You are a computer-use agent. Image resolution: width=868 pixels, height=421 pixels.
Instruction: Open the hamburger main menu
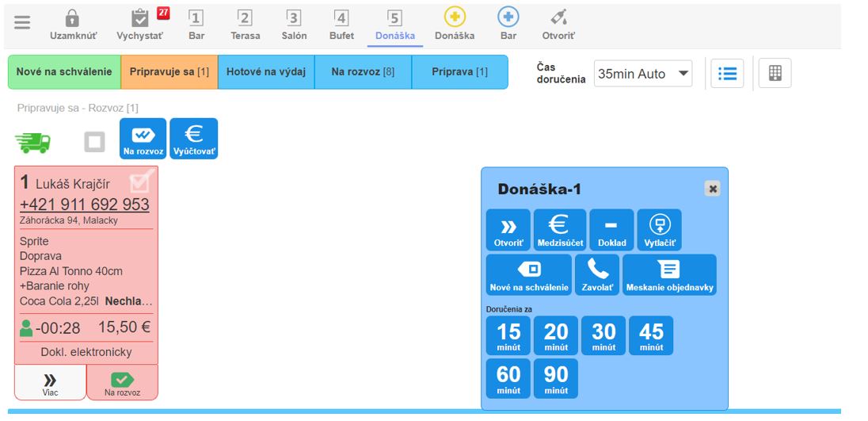click(x=22, y=22)
